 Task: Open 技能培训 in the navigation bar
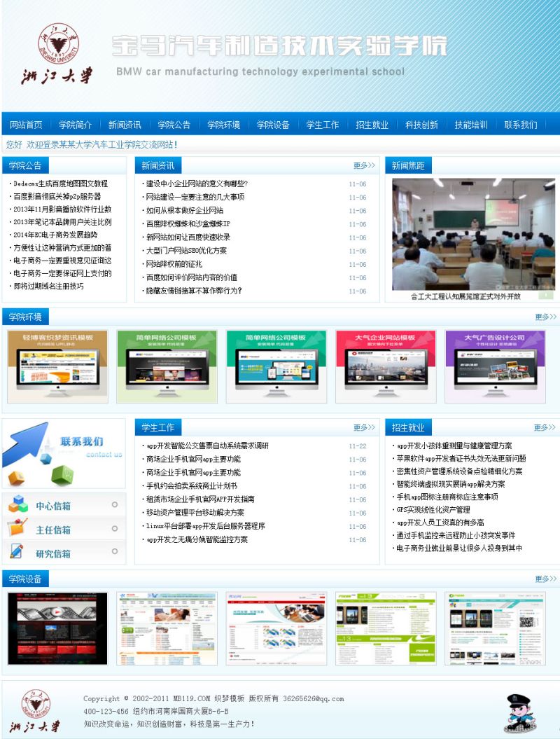click(x=471, y=125)
